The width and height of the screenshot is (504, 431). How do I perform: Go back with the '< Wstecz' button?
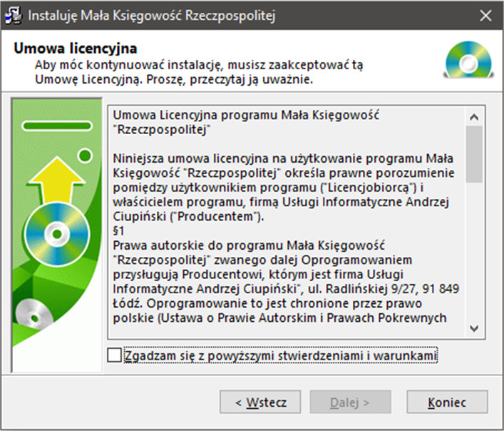pos(260,402)
